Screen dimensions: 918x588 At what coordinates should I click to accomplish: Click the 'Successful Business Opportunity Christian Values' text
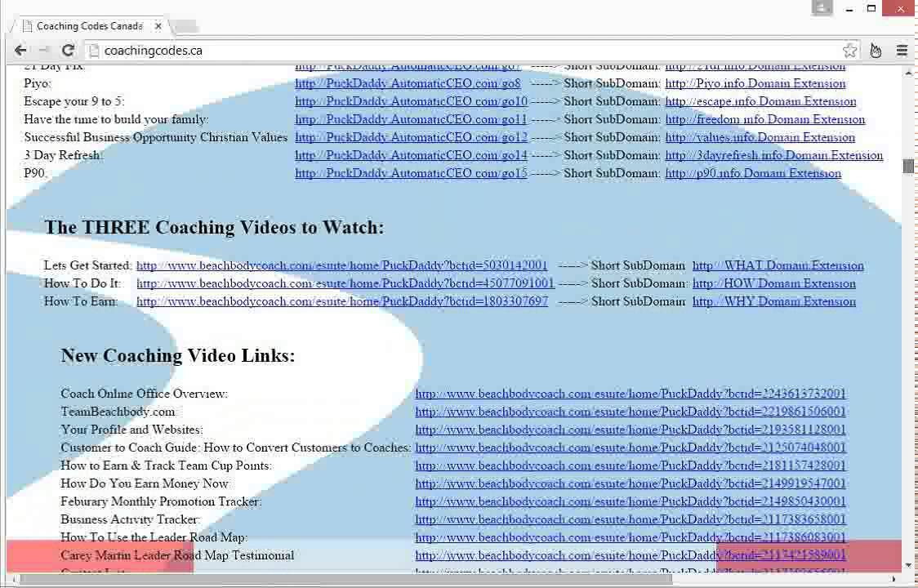[x=156, y=138]
